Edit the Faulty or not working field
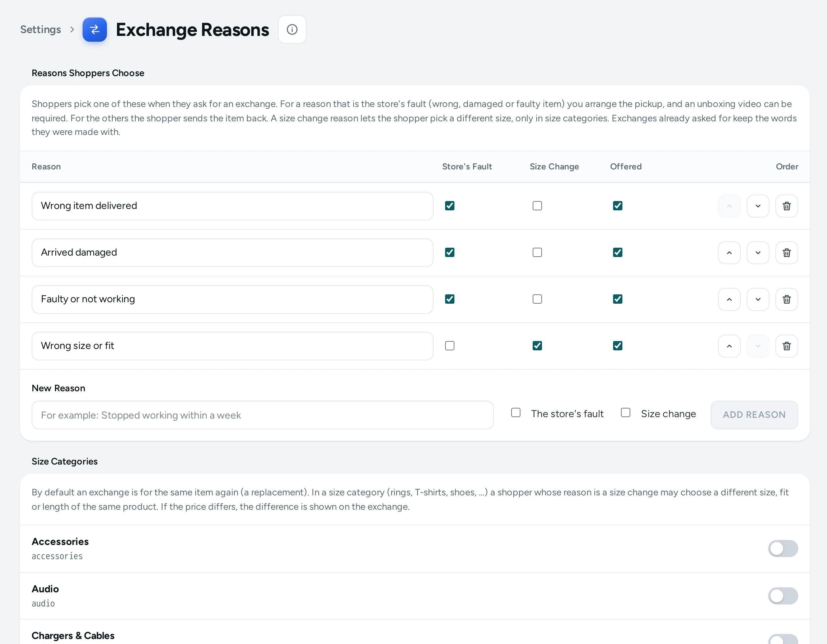 (232, 299)
